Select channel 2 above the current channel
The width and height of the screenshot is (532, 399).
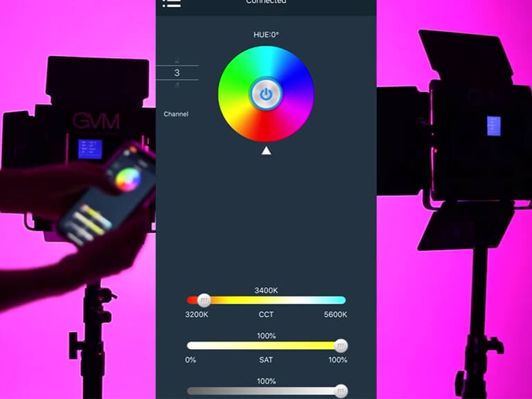pos(177,61)
